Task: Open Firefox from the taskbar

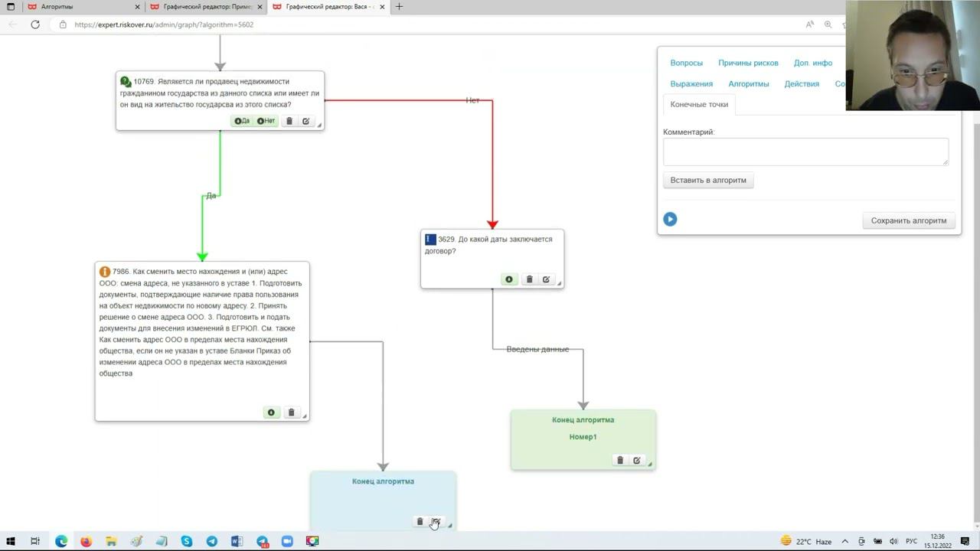Action: point(86,541)
